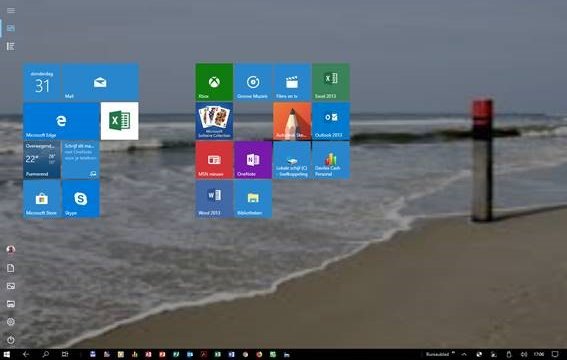Switch to the all apps list view

tap(11, 46)
